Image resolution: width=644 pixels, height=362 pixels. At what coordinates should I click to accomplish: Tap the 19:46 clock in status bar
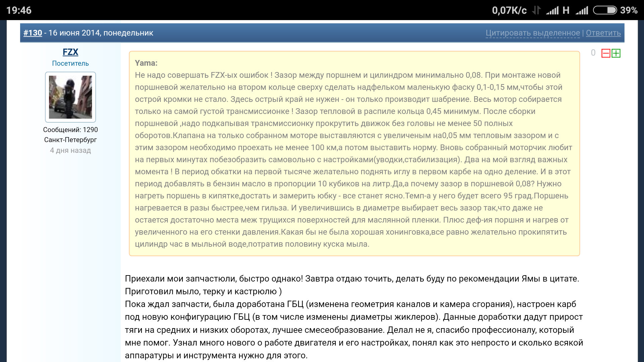[x=19, y=10]
